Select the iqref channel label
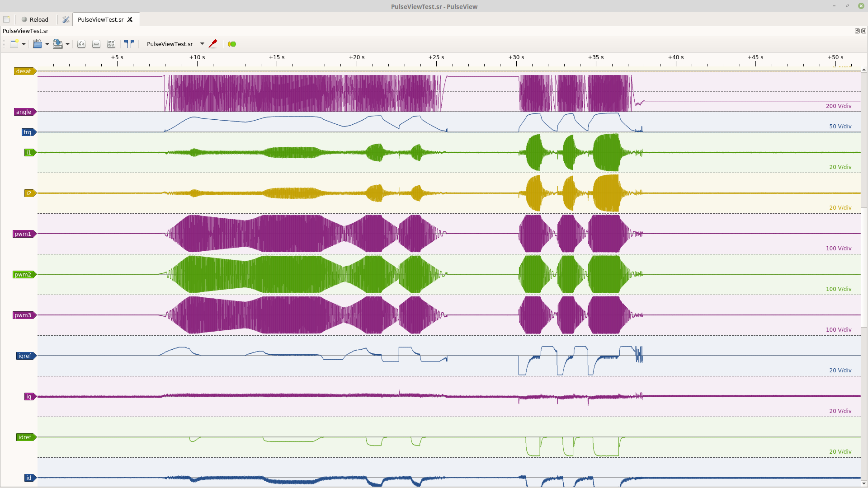The image size is (868, 488). pos(25,356)
